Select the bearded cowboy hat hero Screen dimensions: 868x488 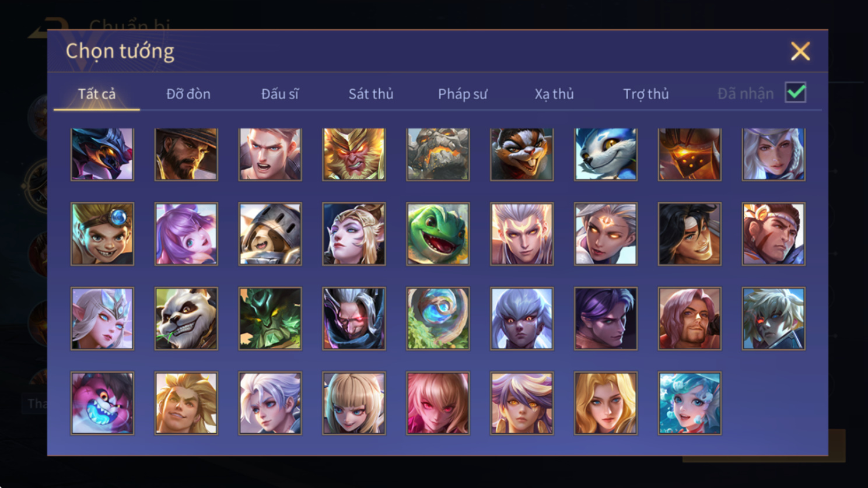pos(186,154)
